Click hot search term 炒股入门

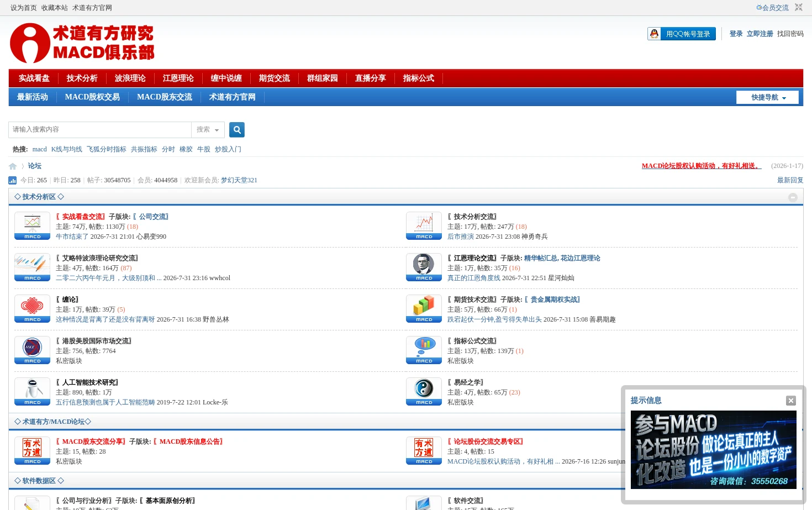click(x=228, y=149)
